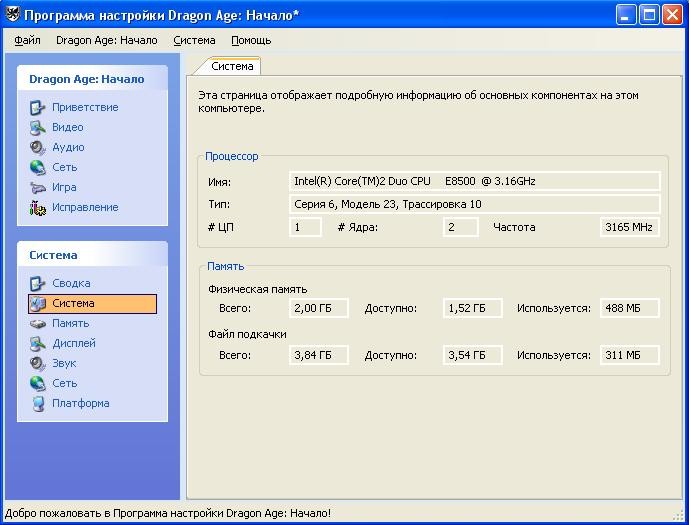Viewport: 689px width, 525px height.
Task: Maximize the configuration window
Action: pos(649,15)
